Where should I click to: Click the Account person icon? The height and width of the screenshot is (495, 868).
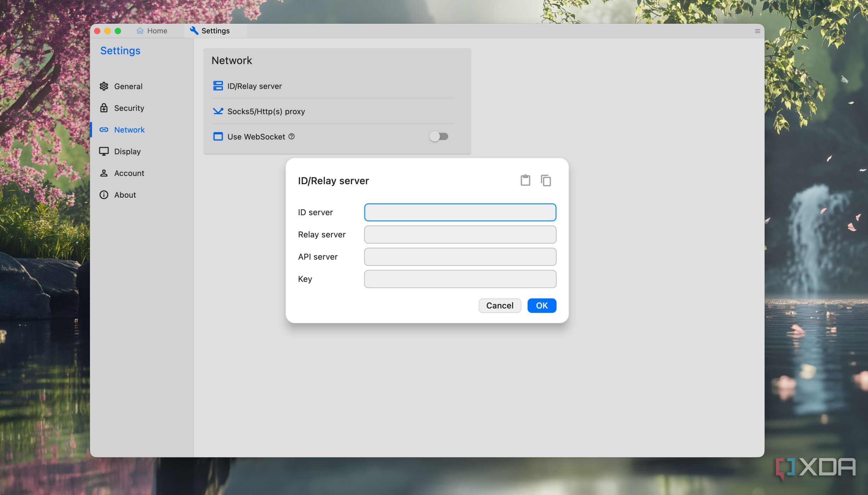(x=104, y=173)
